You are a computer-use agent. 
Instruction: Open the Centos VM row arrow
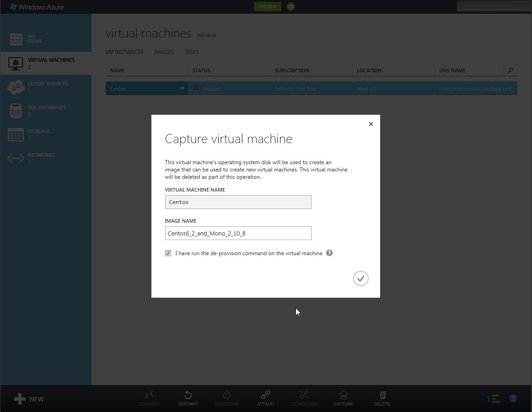click(182, 88)
